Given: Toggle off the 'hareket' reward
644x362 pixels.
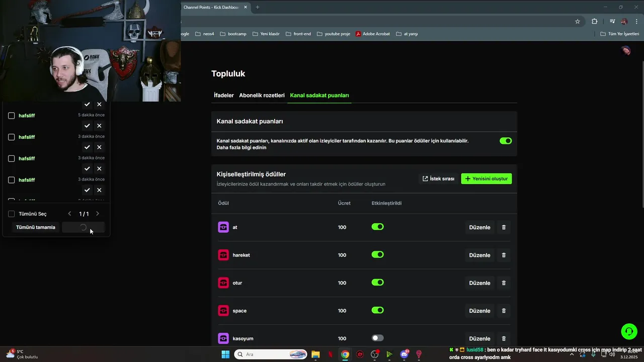Looking at the screenshot, I should (x=378, y=254).
